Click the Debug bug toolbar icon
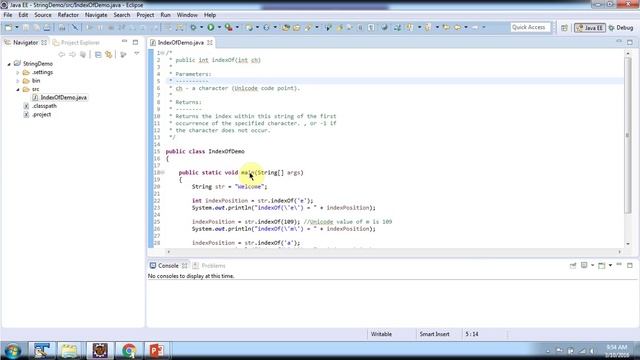 (193, 27)
